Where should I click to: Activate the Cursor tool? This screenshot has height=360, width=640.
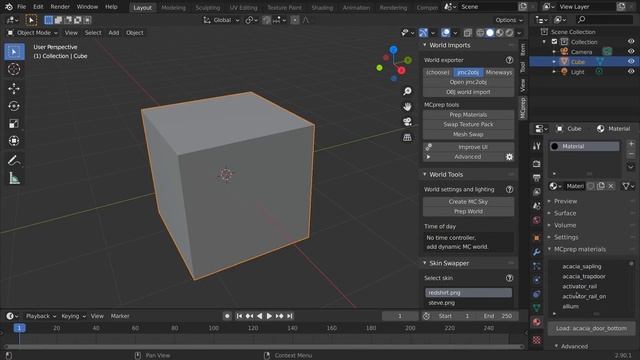(x=14, y=69)
